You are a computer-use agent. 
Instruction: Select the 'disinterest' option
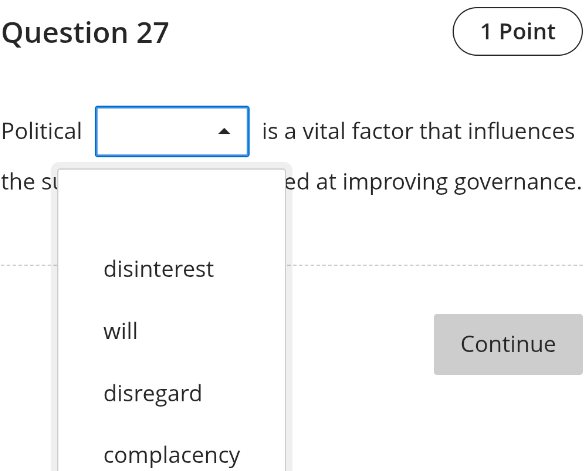pos(159,269)
